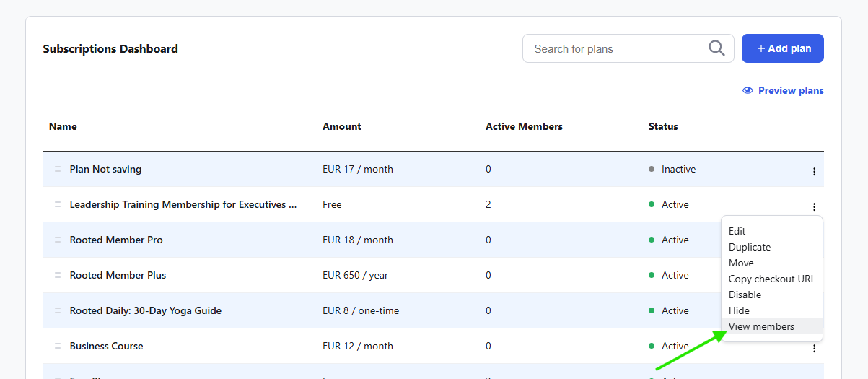Choose Duplicate in the plan menu
The image size is (868, 379).
[x=750, y=247]
